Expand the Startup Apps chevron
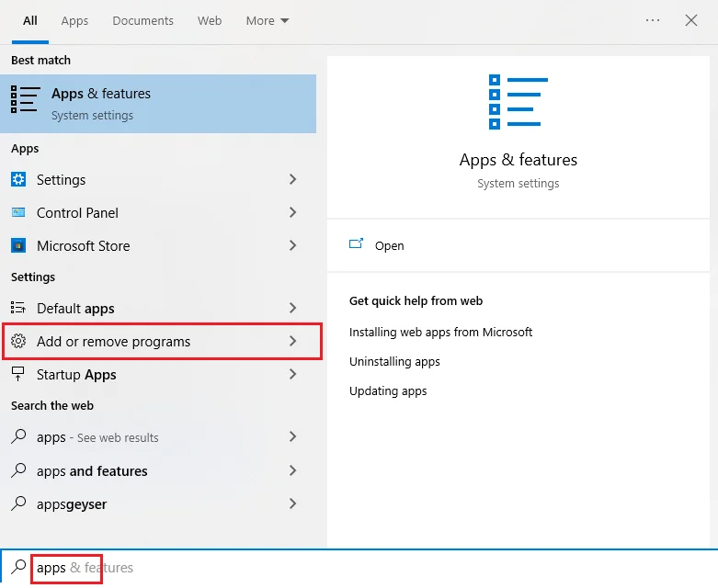Viewport: 718px width, 588px height. point(293,374)
